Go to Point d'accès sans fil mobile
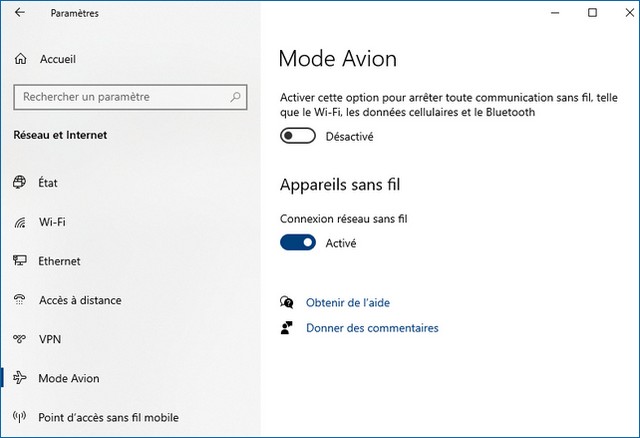Viewport: 640px width, 438px height. 108,417
